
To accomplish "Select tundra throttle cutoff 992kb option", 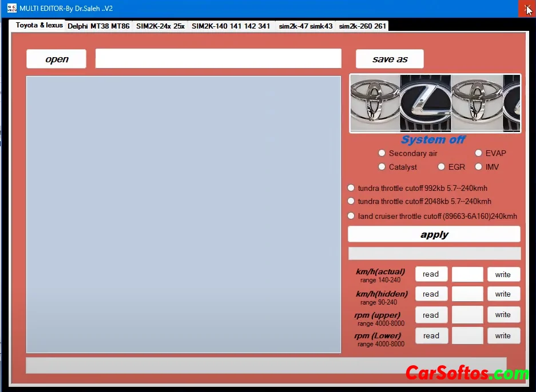I will point(351,188).
